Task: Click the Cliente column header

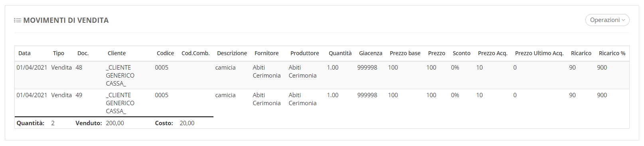Action: [117, 53]
